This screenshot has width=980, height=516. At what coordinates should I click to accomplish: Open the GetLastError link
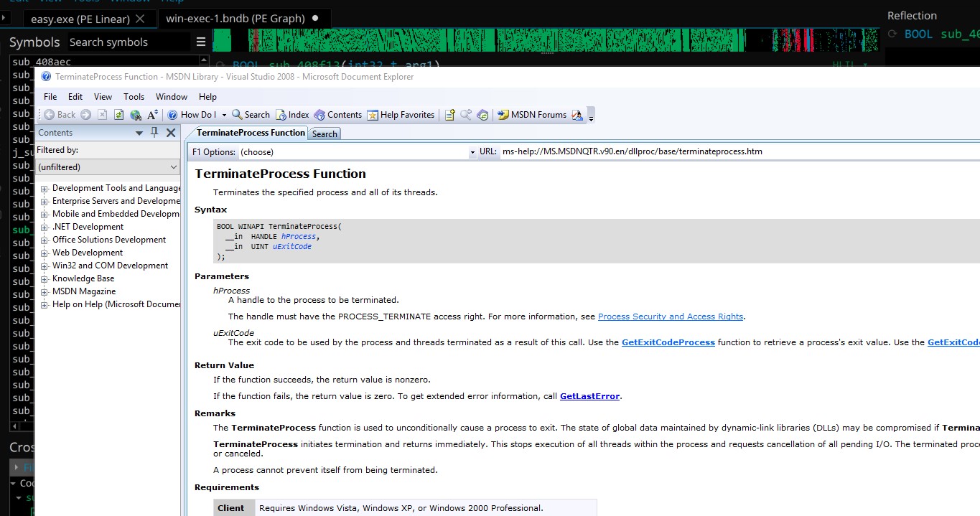[590, 396]
